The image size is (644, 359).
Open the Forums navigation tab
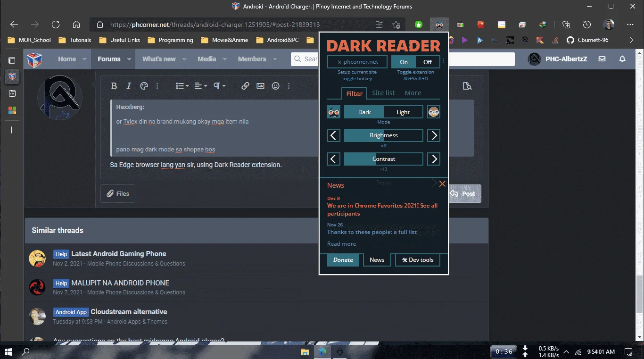pyautogui.click(x=109, y=59)
